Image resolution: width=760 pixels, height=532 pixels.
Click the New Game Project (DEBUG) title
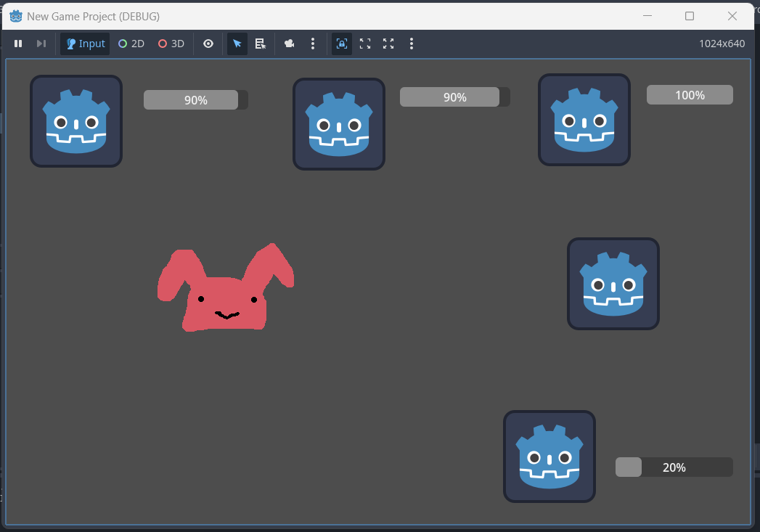tap(93, 17)
